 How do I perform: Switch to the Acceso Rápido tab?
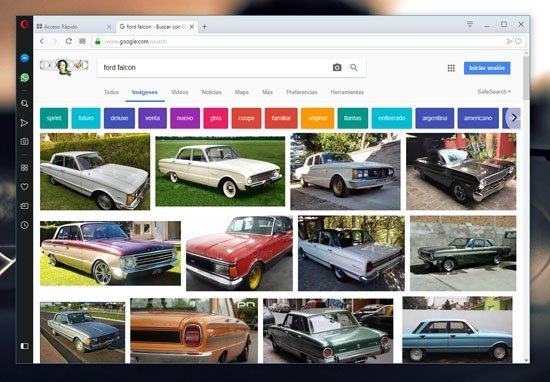[x=74, y=27]
